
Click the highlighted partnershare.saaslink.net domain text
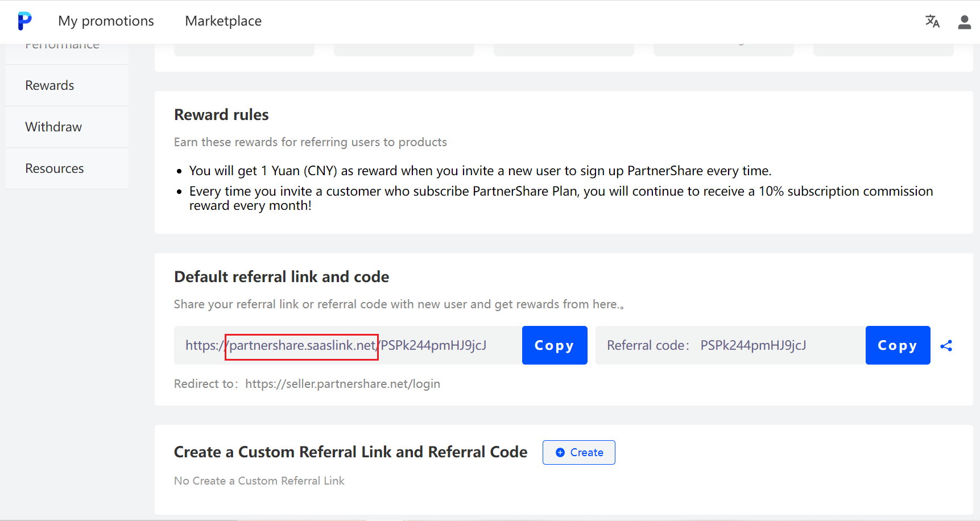[x=301, y=345]
